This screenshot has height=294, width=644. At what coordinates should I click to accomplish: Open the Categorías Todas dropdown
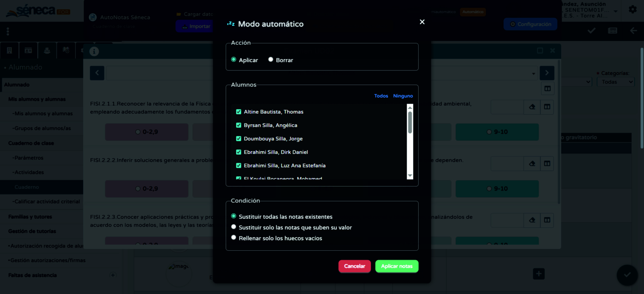coord(616,82)
